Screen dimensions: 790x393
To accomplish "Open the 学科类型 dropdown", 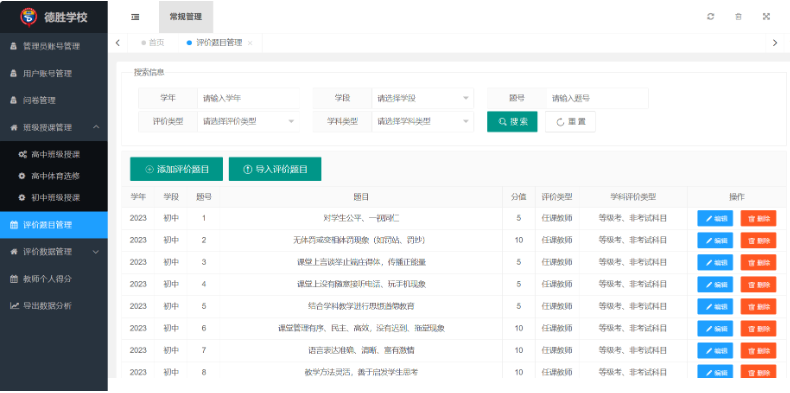I will point(423,121).
